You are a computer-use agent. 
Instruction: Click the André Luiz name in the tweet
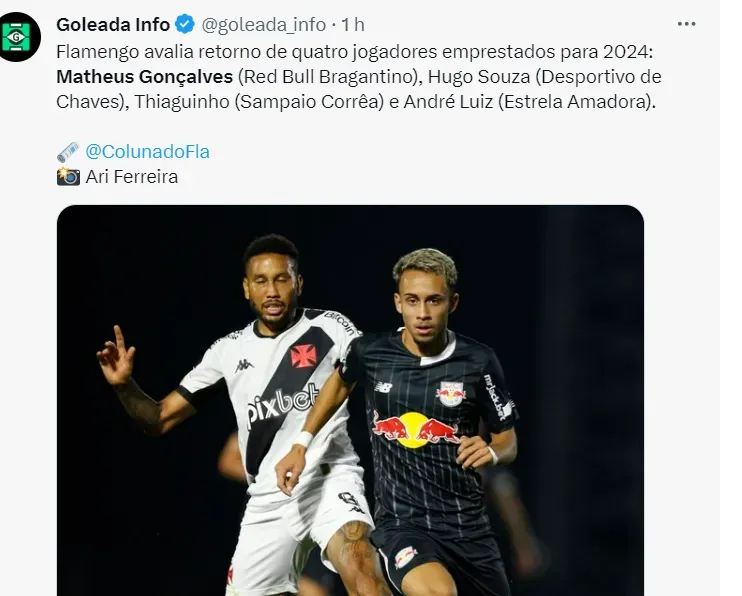(x=448, y=102)
